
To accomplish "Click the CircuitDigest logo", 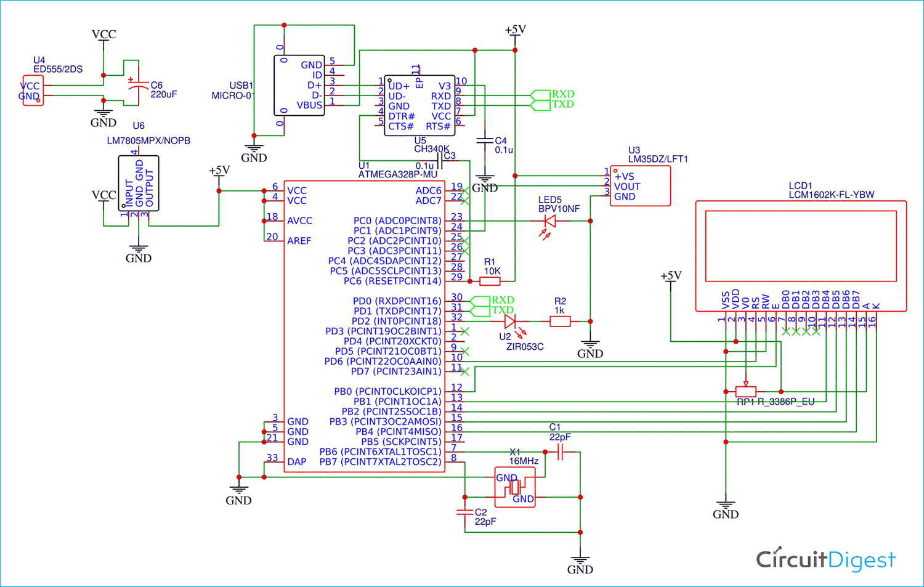I will coord(825,559).
